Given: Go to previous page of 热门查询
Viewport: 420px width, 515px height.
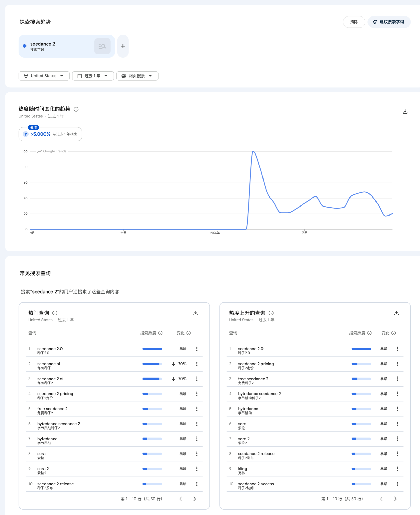Looking at the screenshot, I should pos(181,499).
